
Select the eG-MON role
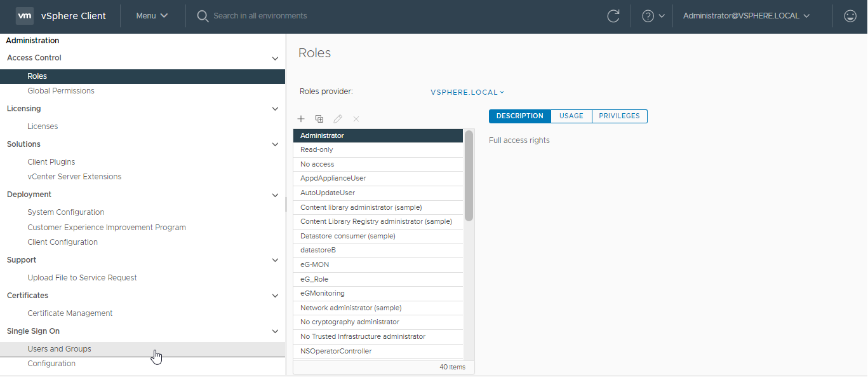click(378, 264)
